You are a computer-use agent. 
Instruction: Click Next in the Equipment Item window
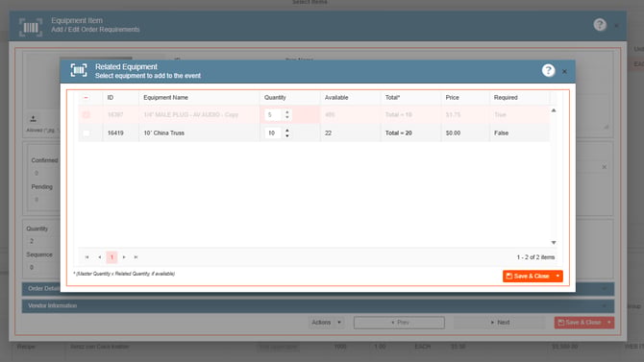pyautogui.click(x=500, y=323)
